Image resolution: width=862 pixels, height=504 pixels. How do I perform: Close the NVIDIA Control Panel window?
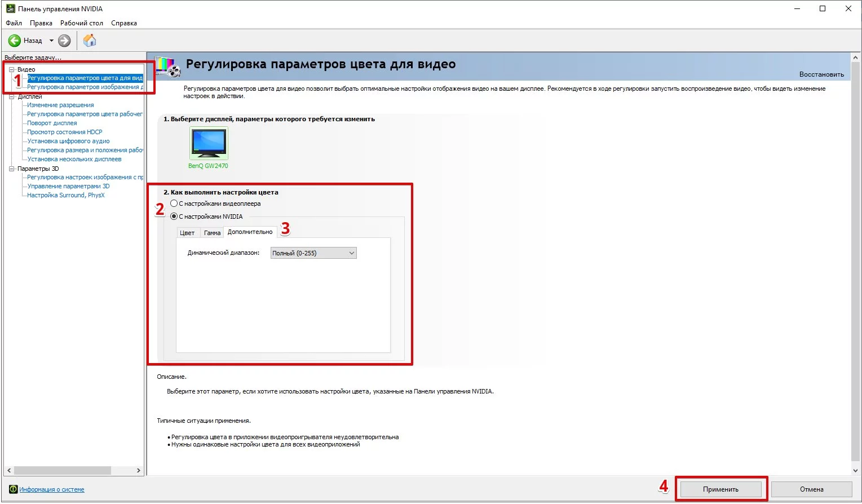tap(848, 9)
